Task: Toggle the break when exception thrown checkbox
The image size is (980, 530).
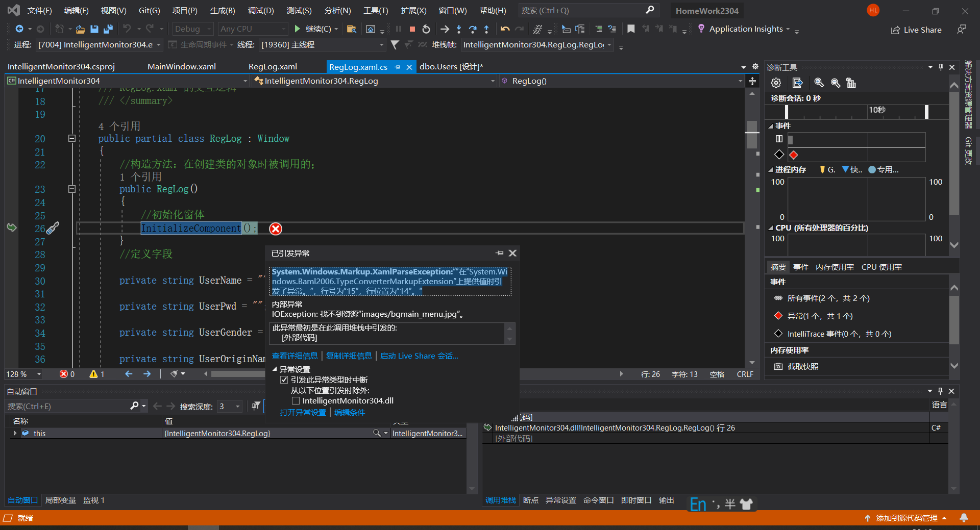Action: [284, 380]
